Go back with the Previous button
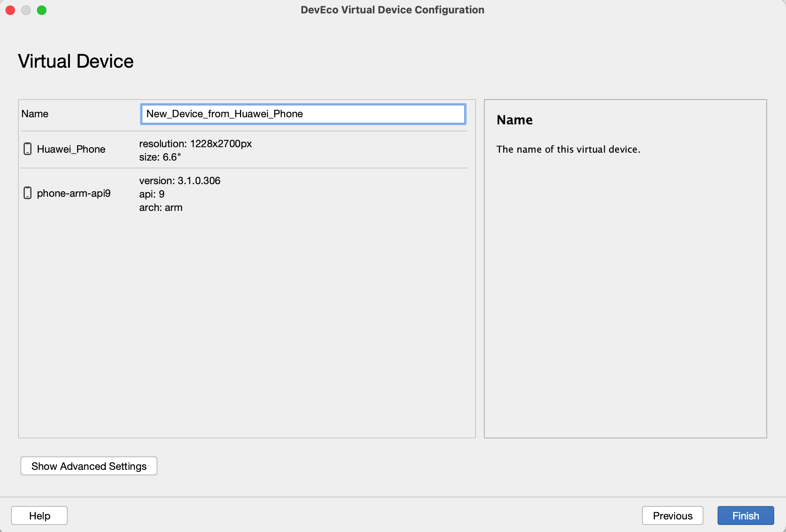Screen dimensions: 786x532 (673, 515)
